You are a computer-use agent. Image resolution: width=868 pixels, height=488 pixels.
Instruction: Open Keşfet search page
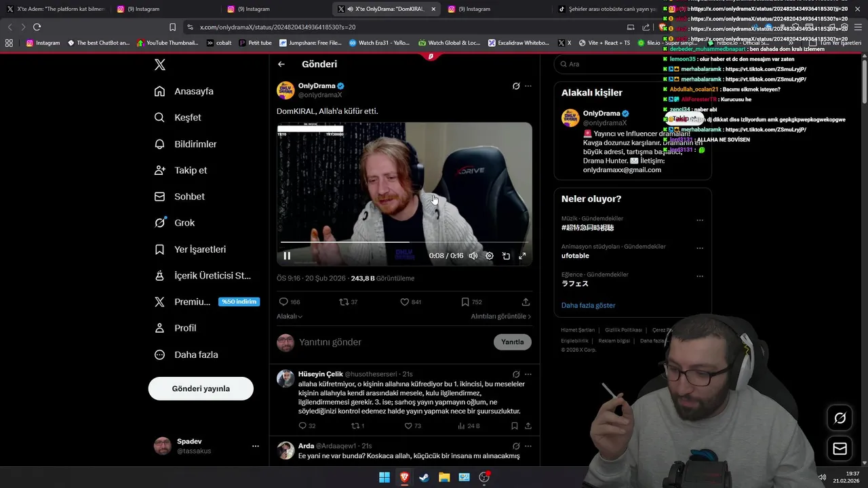click(x=178, y=117)
